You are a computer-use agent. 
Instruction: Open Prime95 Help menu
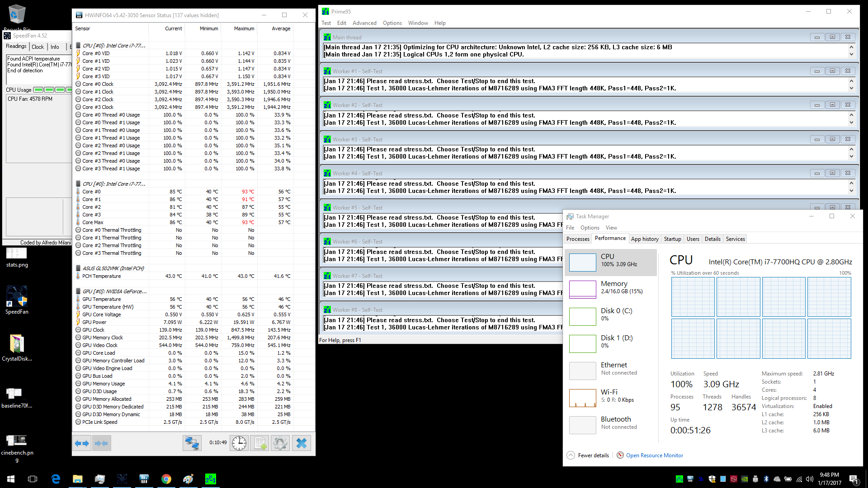(x=440, y=23)
